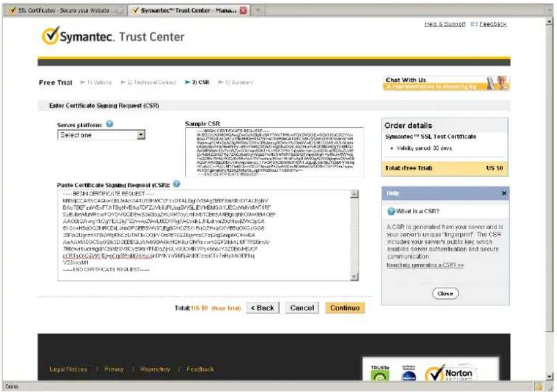Image resolution: width=557 pixels, height=392 pixels.
Task: Click the Close button in Help panel
Action: coord(445,293)
